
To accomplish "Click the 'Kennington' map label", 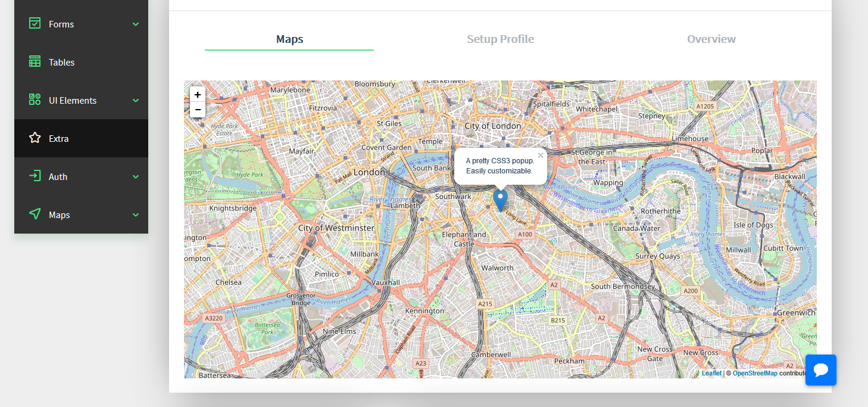I will click(x=424, y=311).
